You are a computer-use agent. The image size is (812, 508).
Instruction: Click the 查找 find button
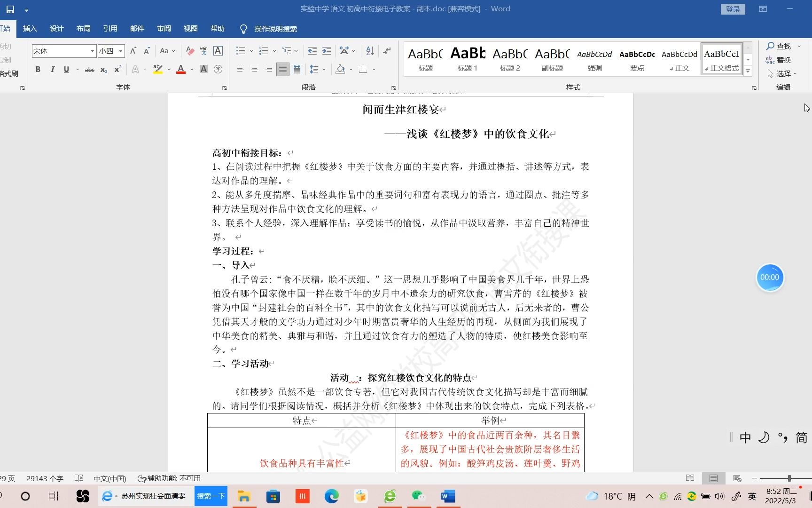(x=779, y=46)
